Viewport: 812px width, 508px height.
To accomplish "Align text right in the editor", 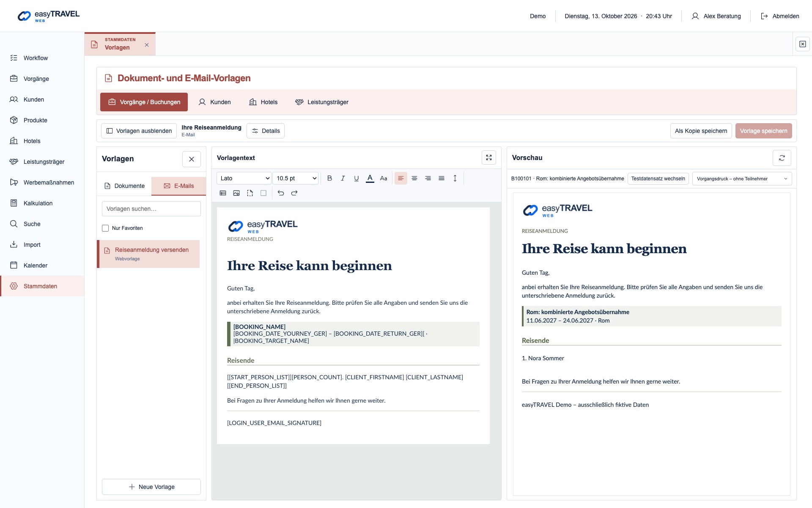I will click(x=428, y=178).
